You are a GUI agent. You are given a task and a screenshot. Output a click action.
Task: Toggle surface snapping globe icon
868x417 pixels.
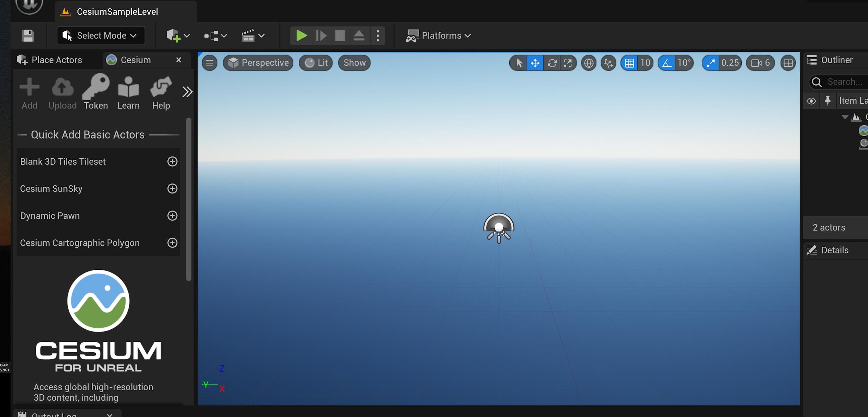(608, 63)
